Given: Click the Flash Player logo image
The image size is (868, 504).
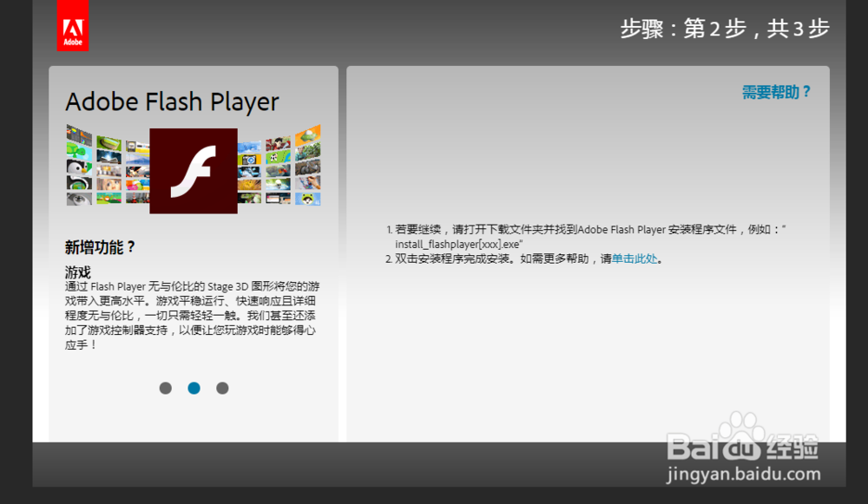Looking at the screenshot, I should click(194, 171).
